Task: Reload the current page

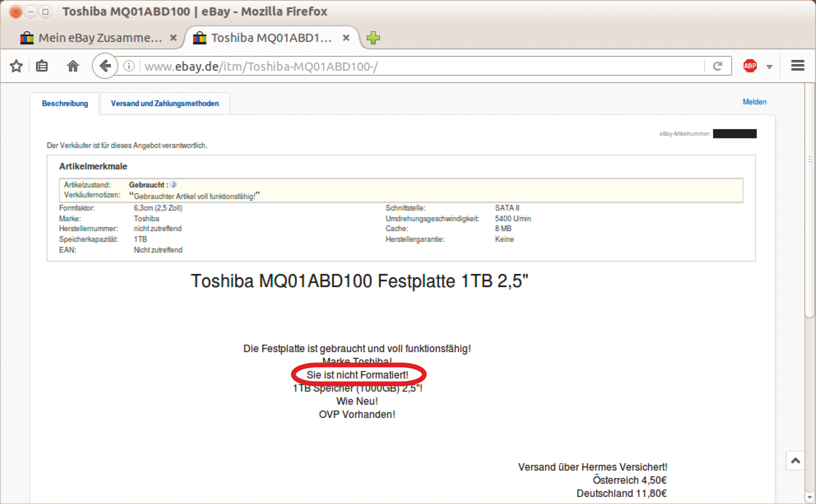Action: point(718,66)
